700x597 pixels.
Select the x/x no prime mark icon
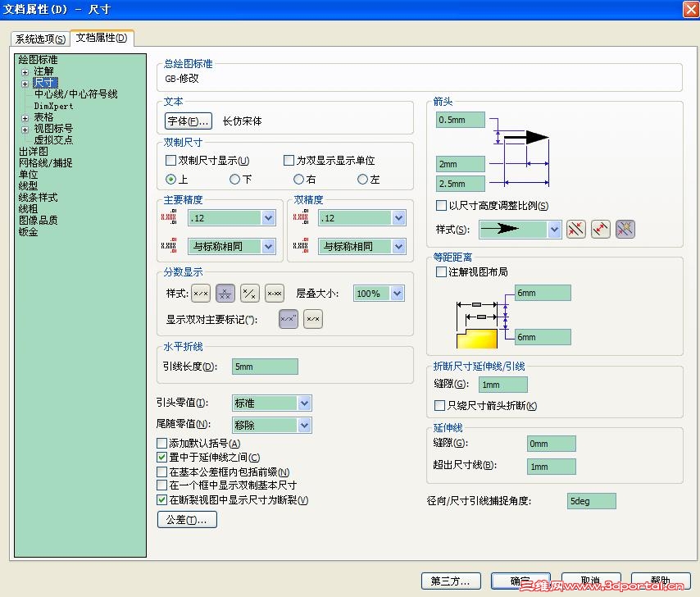(x=313, y=319)
